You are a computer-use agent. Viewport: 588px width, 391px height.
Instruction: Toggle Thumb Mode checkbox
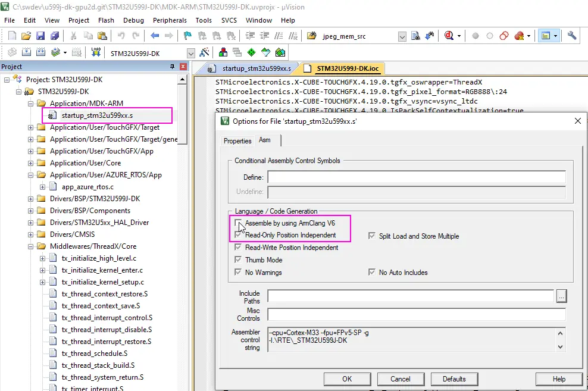(x=239, y=260)
